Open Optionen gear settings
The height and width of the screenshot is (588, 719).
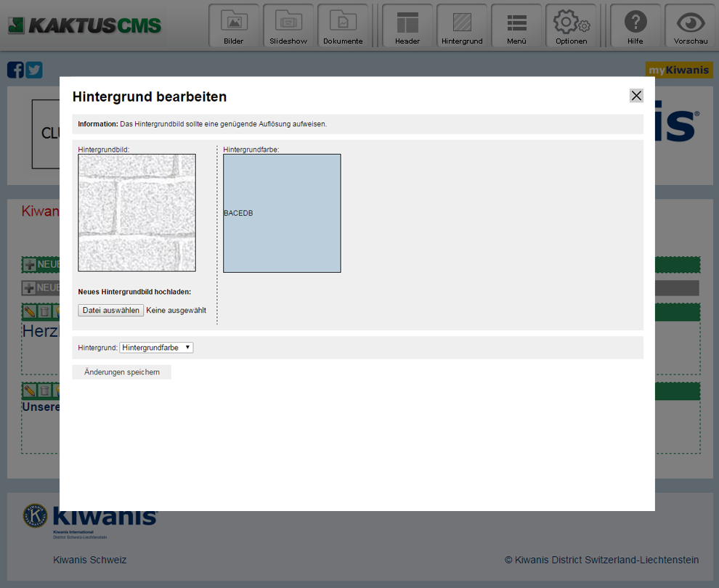[x=572, y=26]
